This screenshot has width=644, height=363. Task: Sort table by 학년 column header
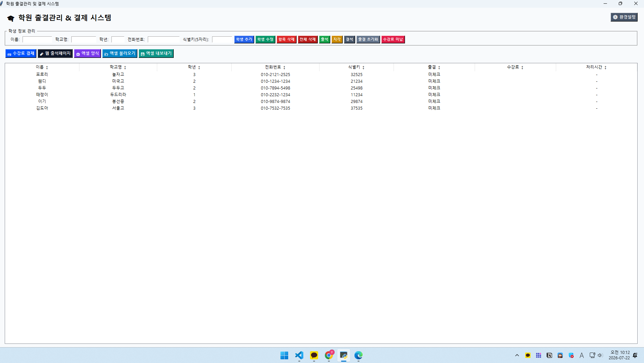click(x=194, y=67)
